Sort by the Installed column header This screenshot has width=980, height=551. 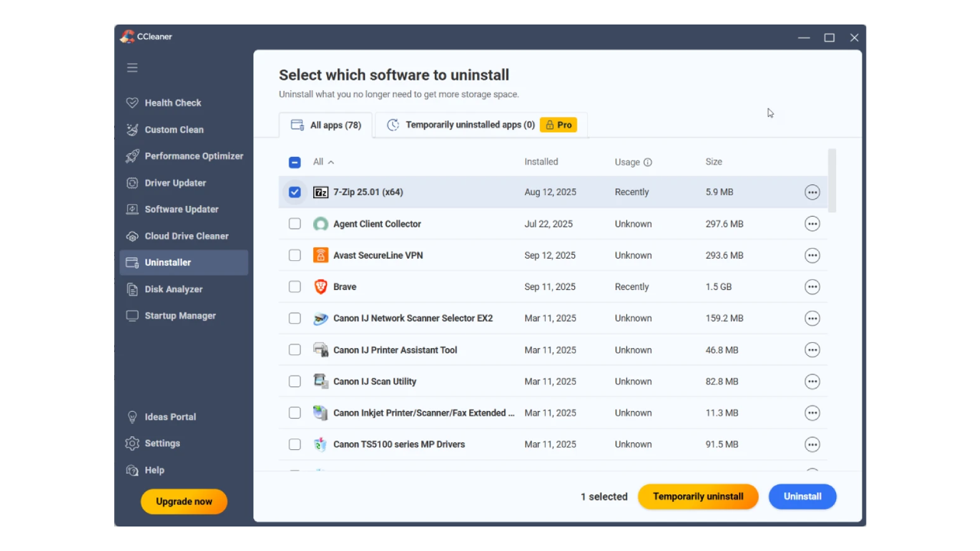tap(541, 161)
